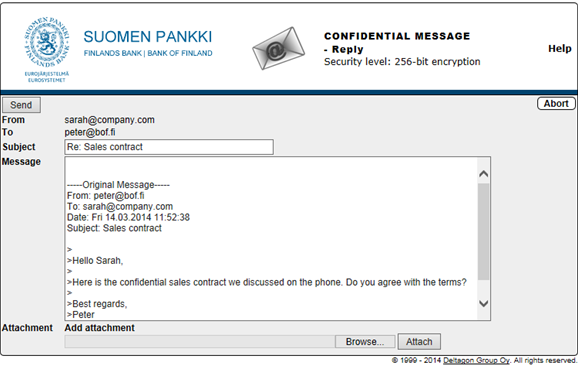Open the Deltagon Group Oy link
This screenshot has height=368, width=578.
(476, 360)
